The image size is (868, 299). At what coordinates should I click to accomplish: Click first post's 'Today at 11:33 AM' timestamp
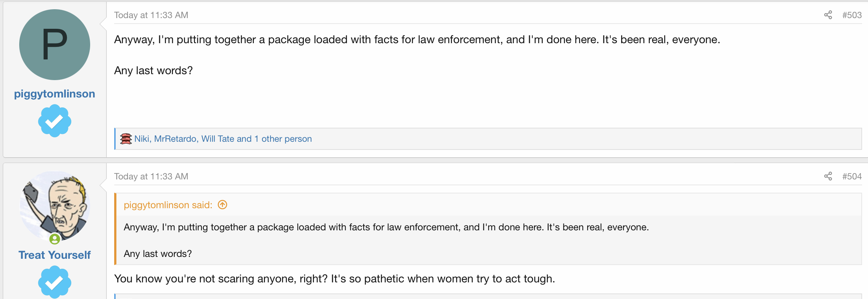coord(151,15)
